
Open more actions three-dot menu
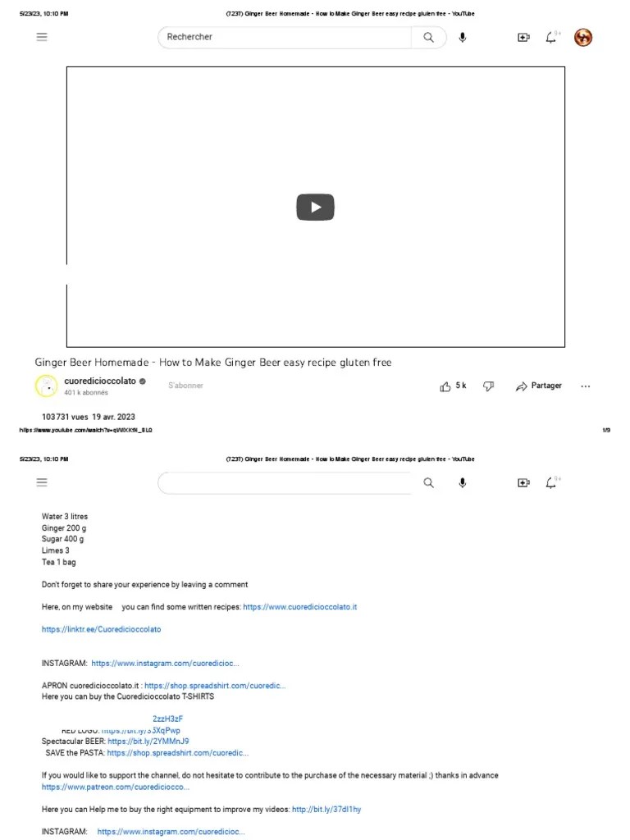pyautogui.click(x=585, y=386)
